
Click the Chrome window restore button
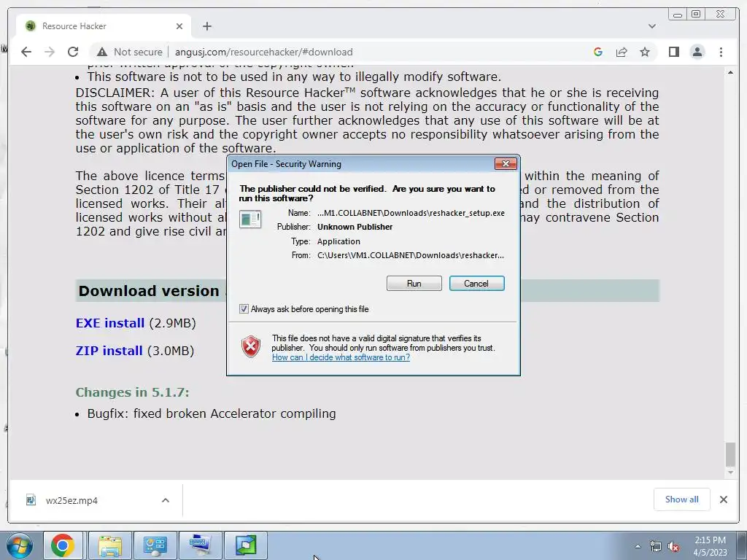696,15
